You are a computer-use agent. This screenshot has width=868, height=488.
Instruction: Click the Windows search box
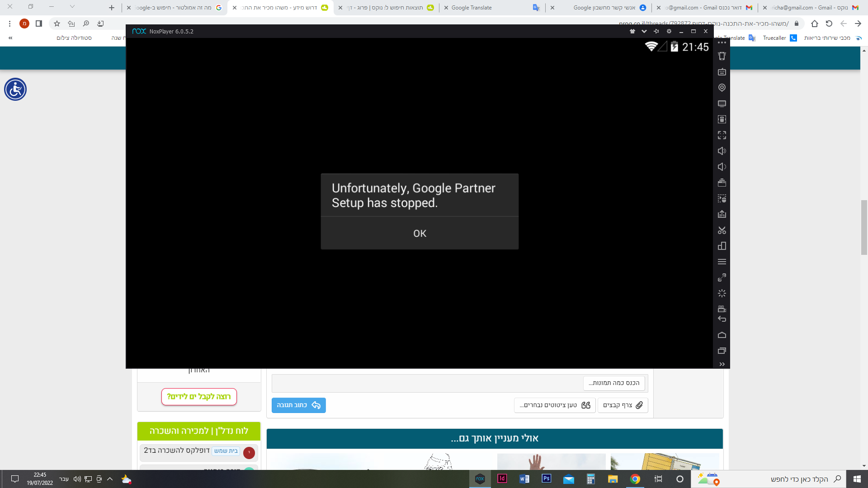click(768, 479)
